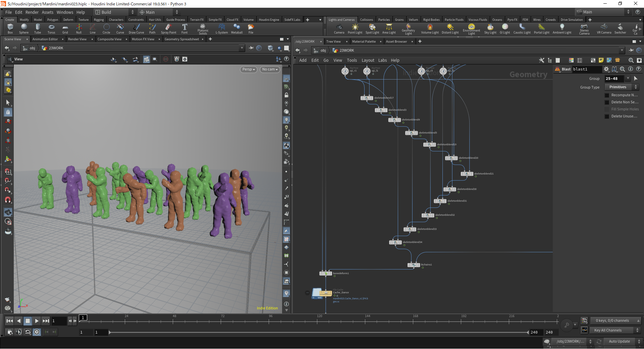Open the Windows menu
This screenshot has height=349, width=644.
pyautogui.click(x=65, y=12)
